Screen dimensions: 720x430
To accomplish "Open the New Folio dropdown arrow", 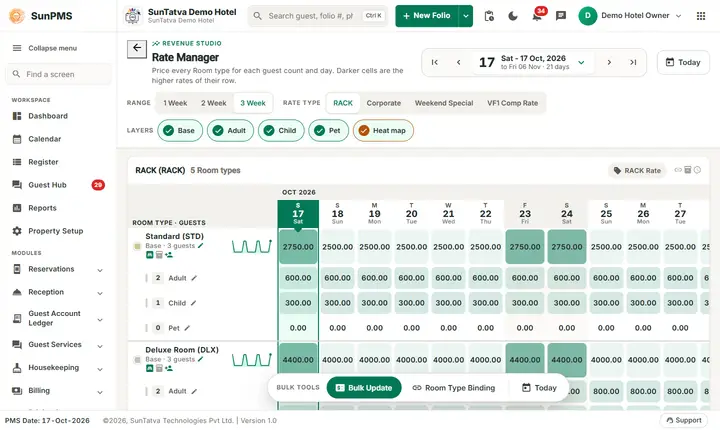I will (466, 16).
